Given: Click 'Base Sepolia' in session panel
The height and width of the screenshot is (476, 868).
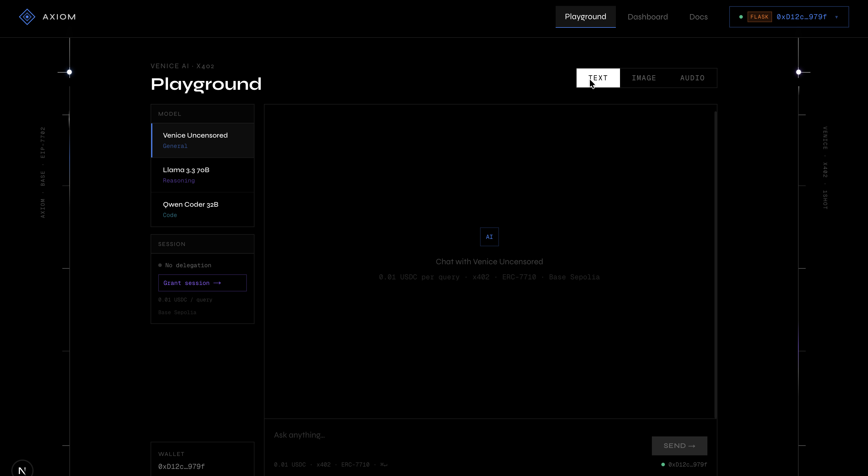Looking at the screenshot, I should (177, 312).
